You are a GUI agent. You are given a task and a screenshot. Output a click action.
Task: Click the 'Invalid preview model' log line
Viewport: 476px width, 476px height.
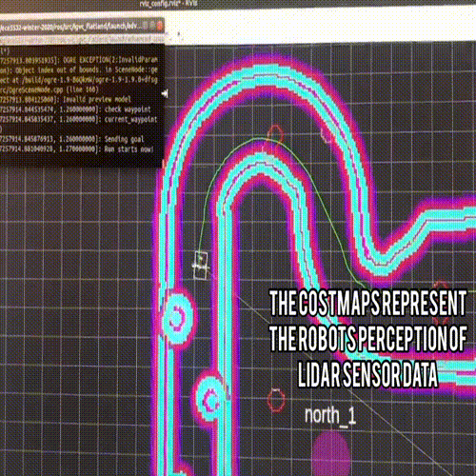click(66, 100)
